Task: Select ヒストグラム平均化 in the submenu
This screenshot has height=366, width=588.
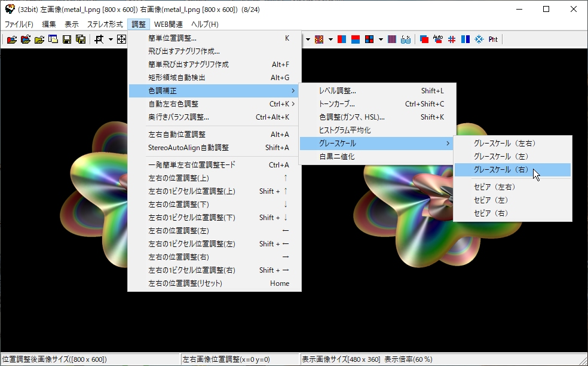Action: [376, 130]
